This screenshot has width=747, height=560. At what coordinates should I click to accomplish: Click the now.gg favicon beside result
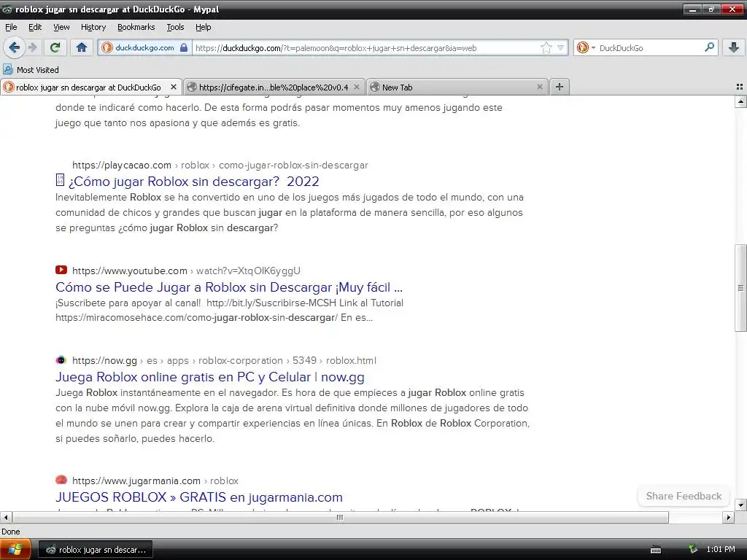(61, 360)
